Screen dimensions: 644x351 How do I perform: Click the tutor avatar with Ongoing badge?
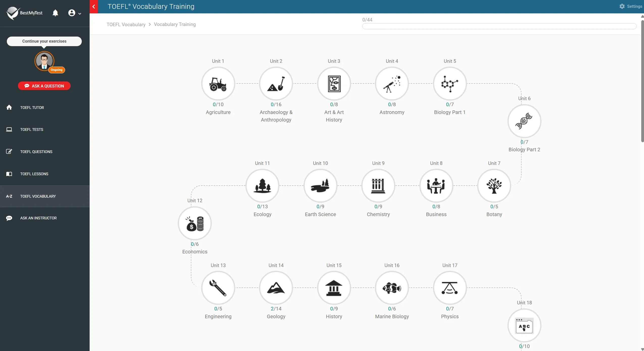click(44, 61)
